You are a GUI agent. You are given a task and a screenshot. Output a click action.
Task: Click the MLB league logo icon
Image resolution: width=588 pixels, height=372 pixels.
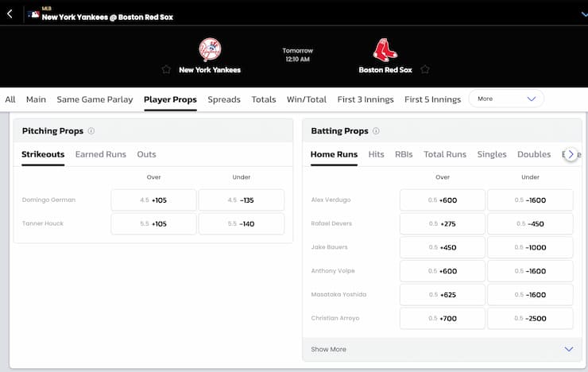(x=33, y=14)
